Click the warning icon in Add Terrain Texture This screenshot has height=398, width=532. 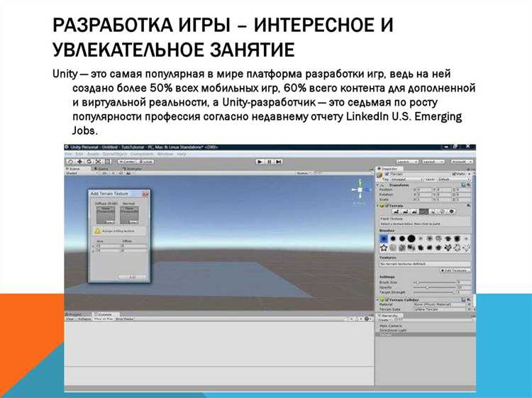tap(97, 231)
